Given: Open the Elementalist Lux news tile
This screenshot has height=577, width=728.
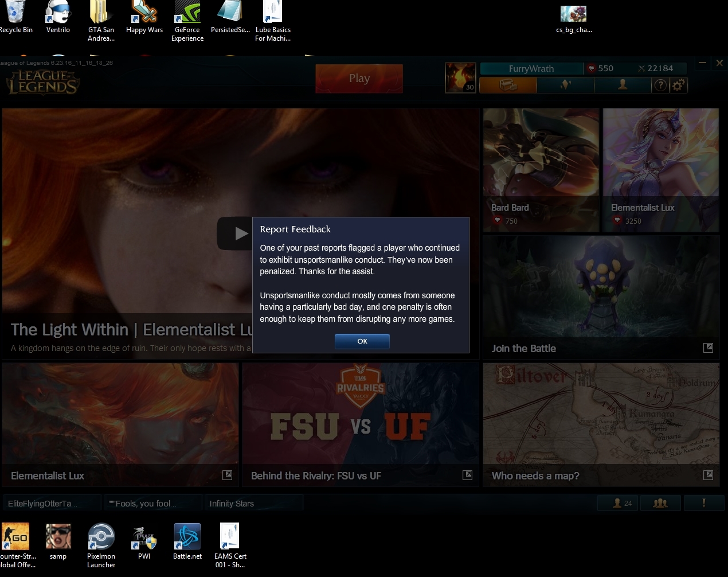Looking at the screenshot, I should click(120, 424).
